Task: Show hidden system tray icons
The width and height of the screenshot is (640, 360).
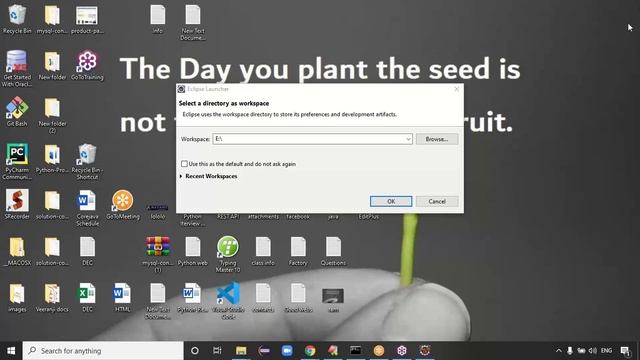Action: (x=558, y=351)
